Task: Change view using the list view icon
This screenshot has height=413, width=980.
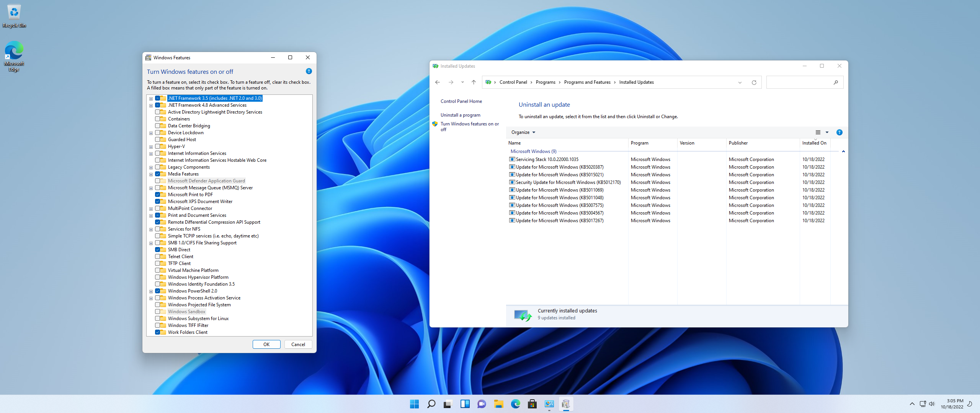Action: coord(818,132)
